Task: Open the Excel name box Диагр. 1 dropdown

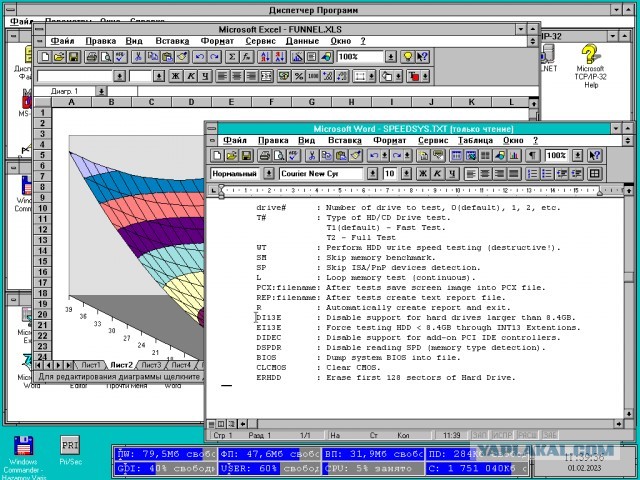Action: [x=101, y=91]
